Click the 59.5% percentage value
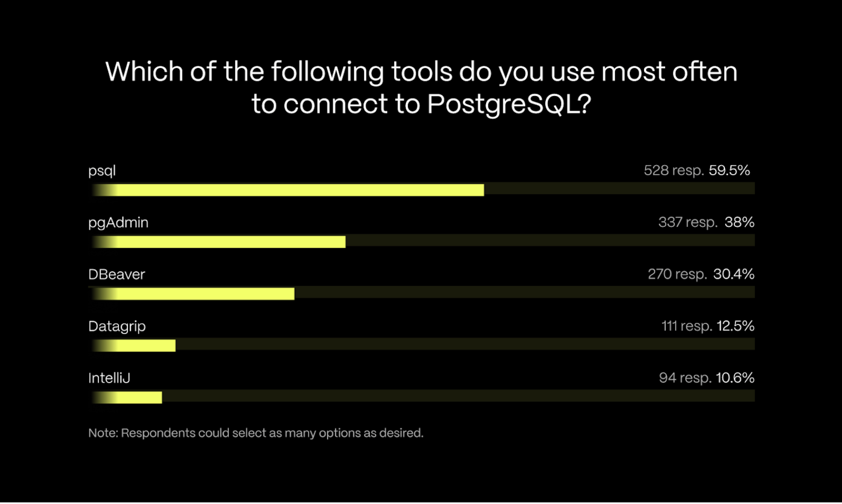The width and height of the screenshot is (842, 504). click(x=729, y=170)
